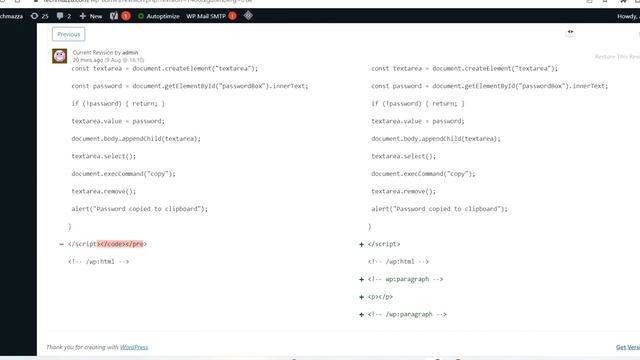Open the Autoptimize menu in admin bar
Viewport: 640px width, 360px height.
(x=159, y=16)
